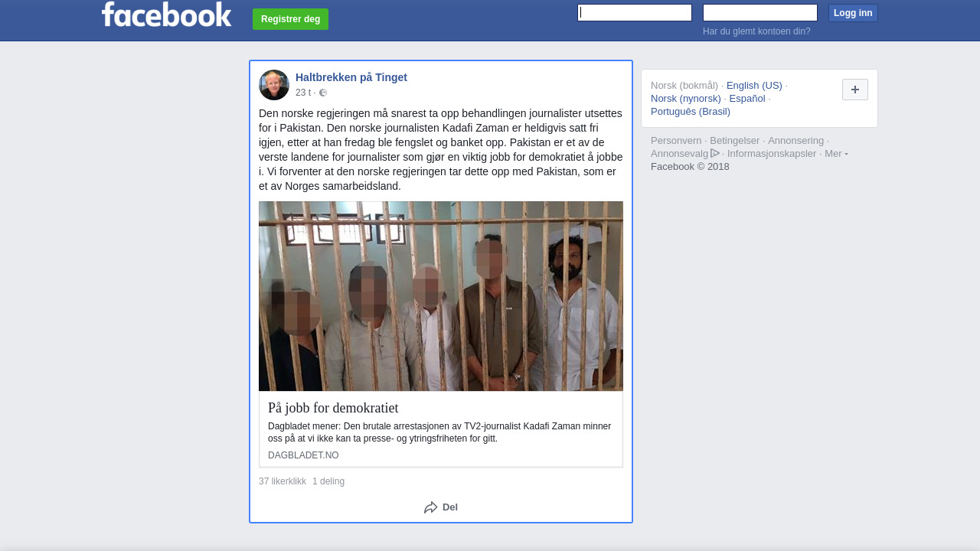This screenshot has width=980, height=551.
Task: Select Español language link
Action: (x=747, y=99)
